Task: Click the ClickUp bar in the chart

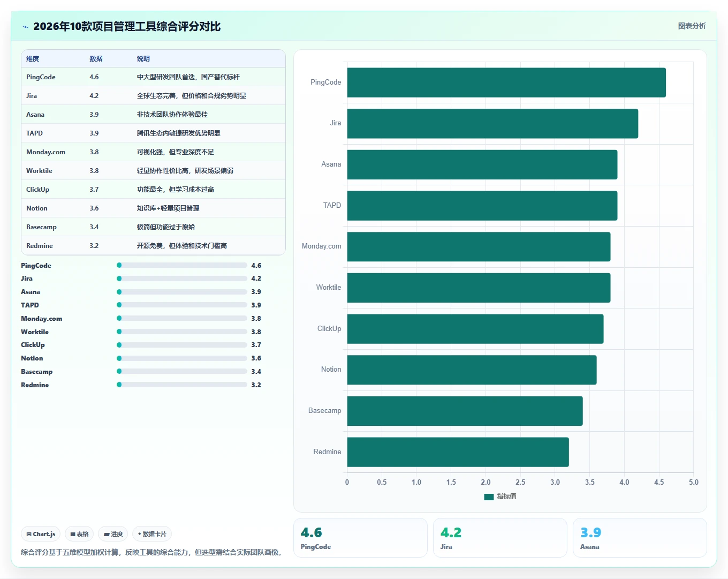Action: point(475,329)
